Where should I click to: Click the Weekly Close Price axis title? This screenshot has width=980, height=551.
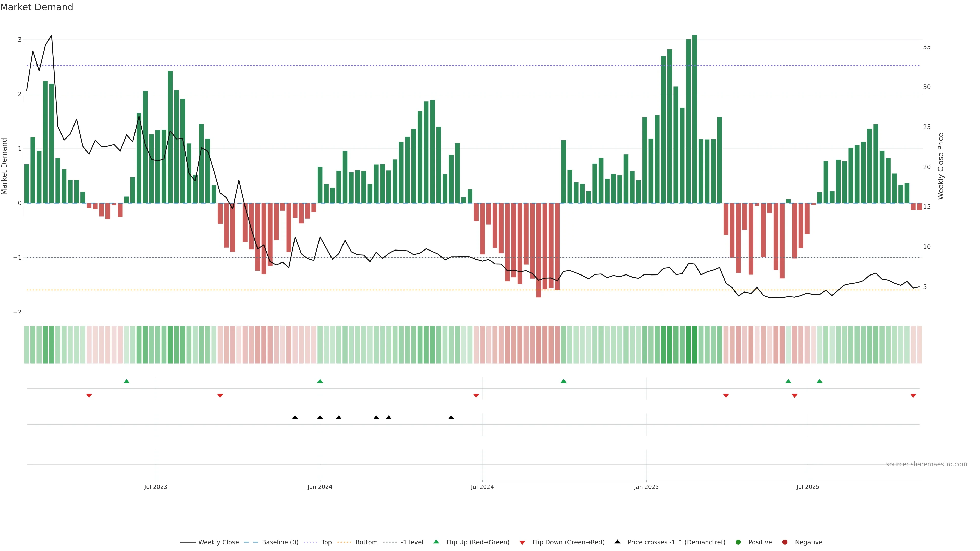pos(940,166)
